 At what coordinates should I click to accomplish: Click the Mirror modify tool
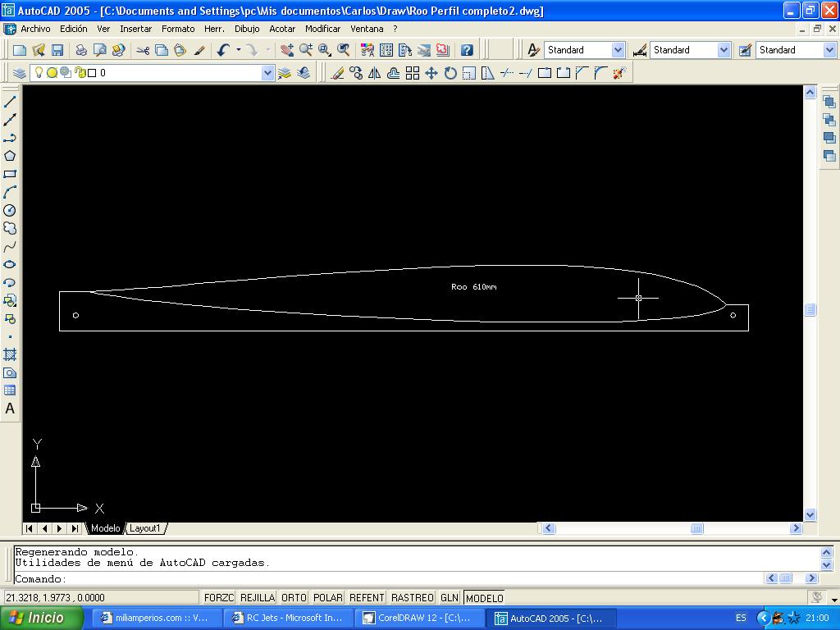(374, 73)
